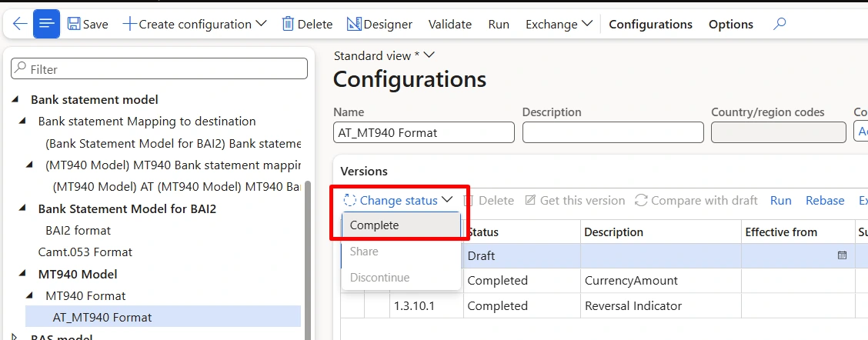This screenshot has width=868, height=340.
Task: Click the Completed status in Reversal Indicator row
Action: click(522, 305)
